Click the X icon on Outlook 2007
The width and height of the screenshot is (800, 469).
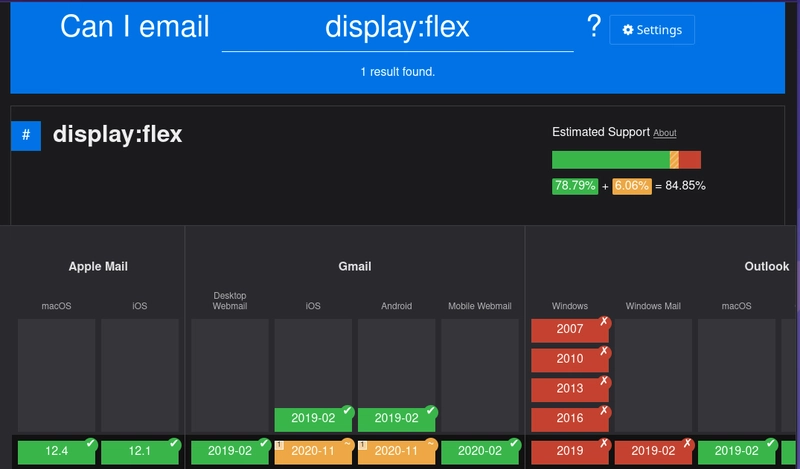pyautogui.click(x=604, y=322)
